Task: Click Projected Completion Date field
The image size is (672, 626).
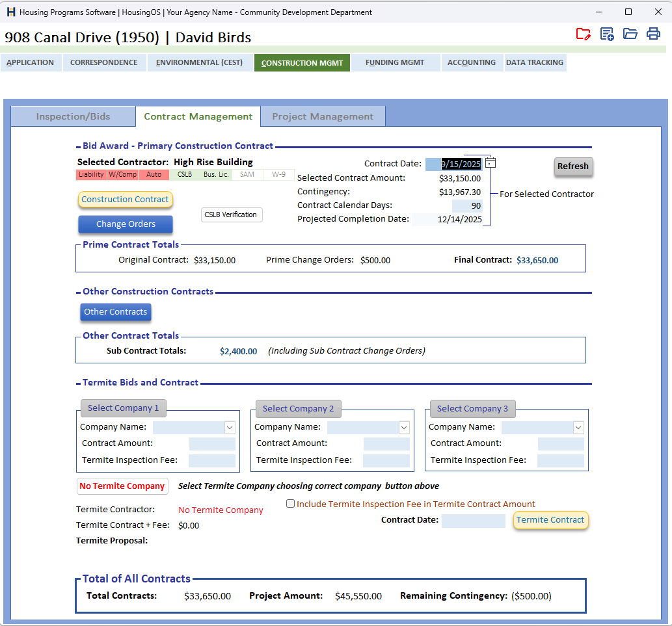Action: 448,220
